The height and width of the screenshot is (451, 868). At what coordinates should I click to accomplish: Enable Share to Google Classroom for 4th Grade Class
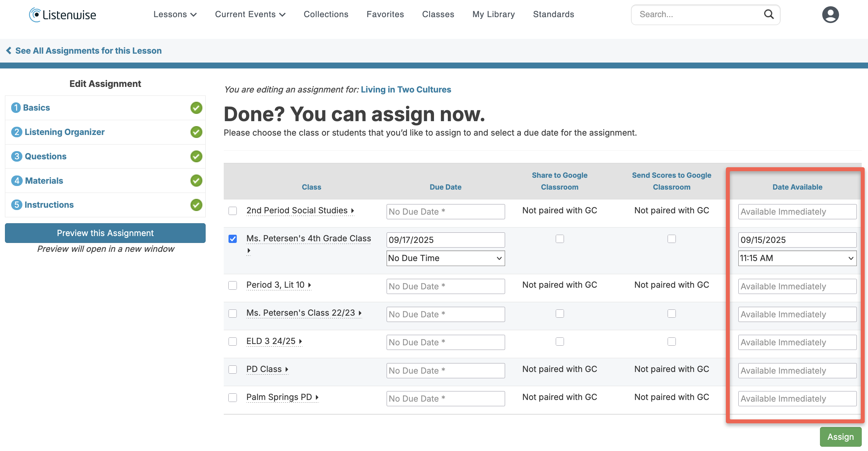[560, 239]
